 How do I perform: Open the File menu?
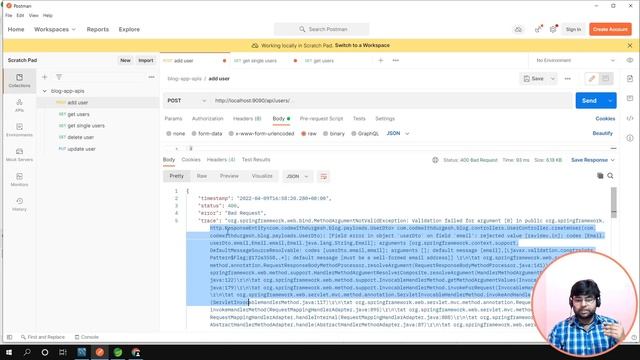[x=9, y=16]
